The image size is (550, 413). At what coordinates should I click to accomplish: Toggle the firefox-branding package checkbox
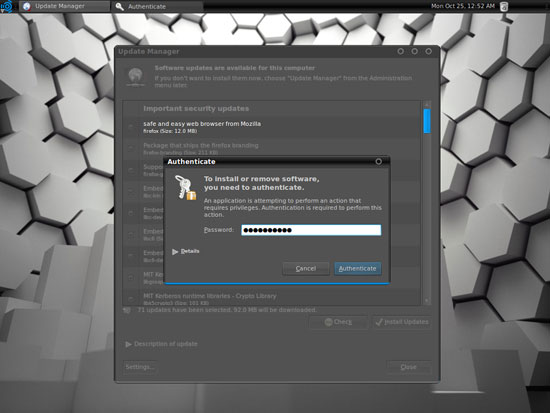point(130,148)
